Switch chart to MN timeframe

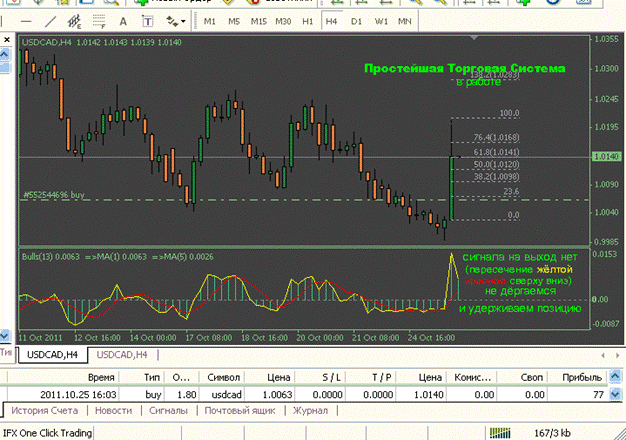pyautogui.click(x=404, y=21)
